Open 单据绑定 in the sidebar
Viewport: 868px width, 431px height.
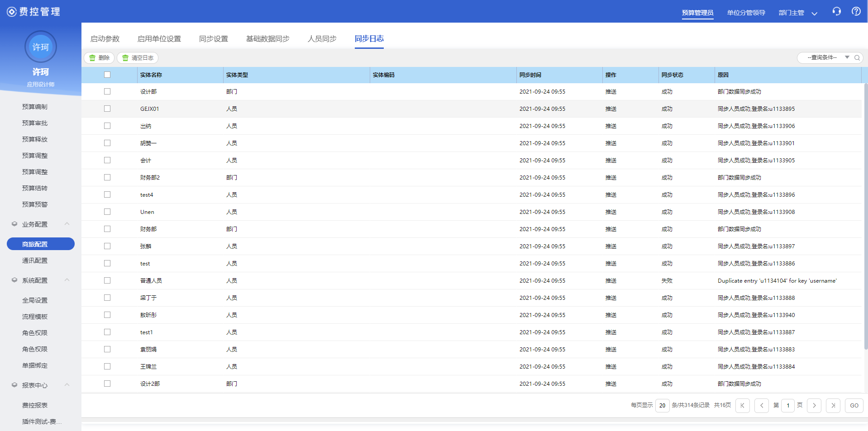point(35,365)
